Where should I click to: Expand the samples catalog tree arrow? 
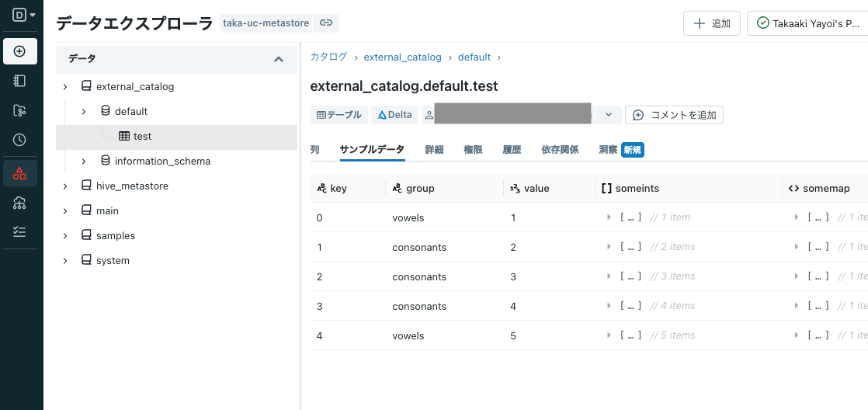click(65, 236)
